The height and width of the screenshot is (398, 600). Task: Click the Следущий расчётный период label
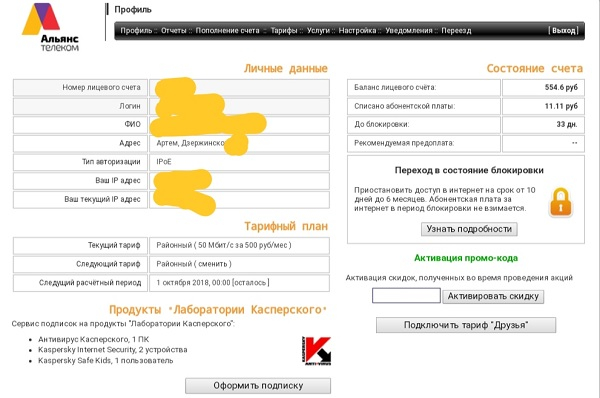tap(90, 283)
